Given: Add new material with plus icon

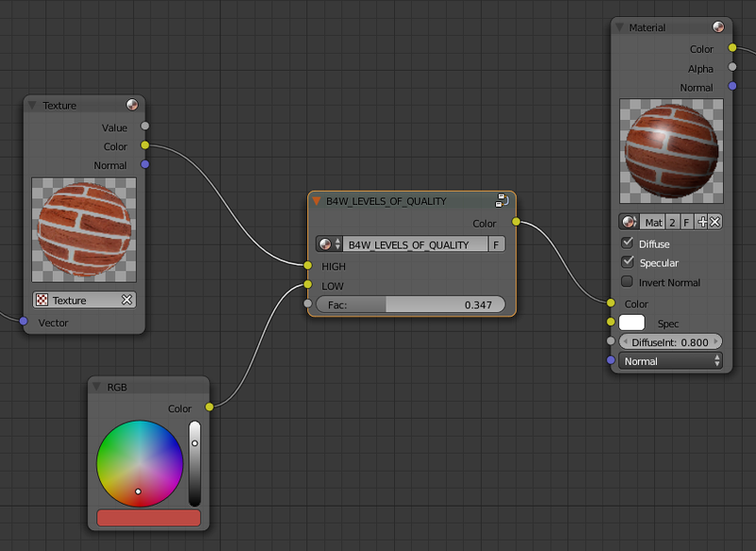Looking at the screenshot, I should coord(702,222).
